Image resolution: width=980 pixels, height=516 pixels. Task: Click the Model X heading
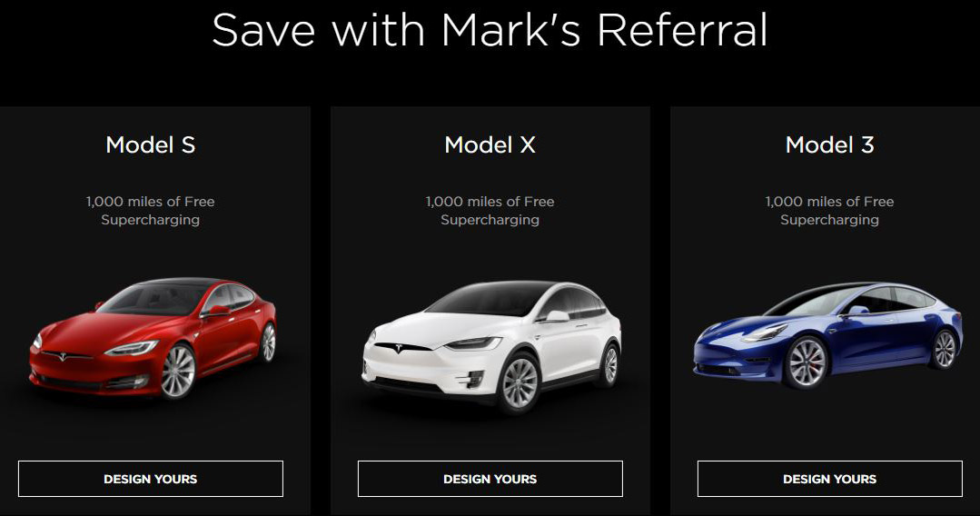(x=490, y=145)
